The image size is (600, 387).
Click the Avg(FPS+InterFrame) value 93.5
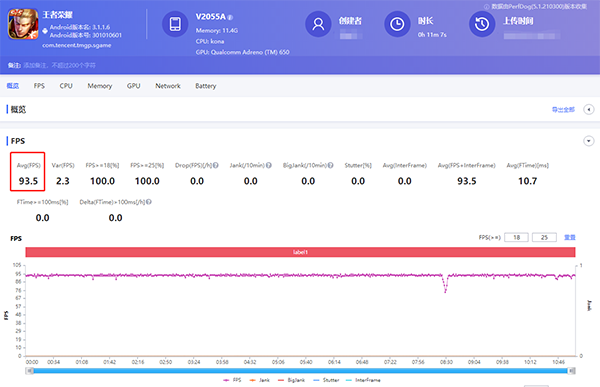click(x=467, y=181)
